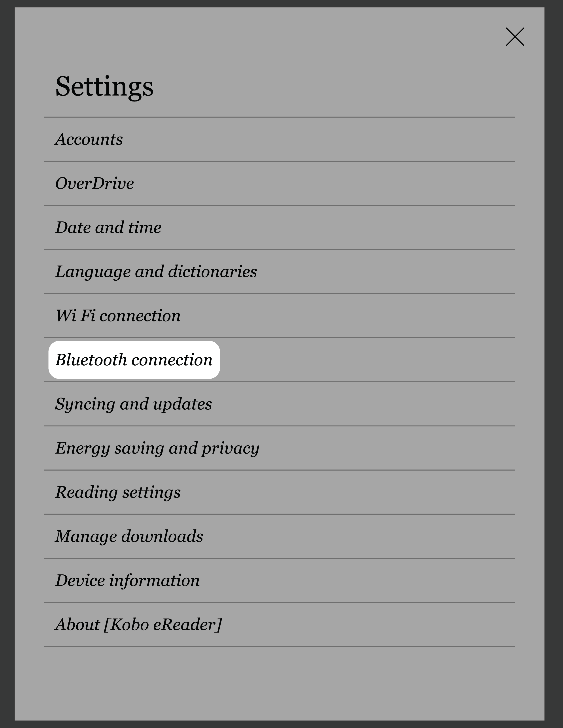Open Language and dictionaries
Image resolution: width=563 pixels, height=728 pixels.
pos(156,272)
